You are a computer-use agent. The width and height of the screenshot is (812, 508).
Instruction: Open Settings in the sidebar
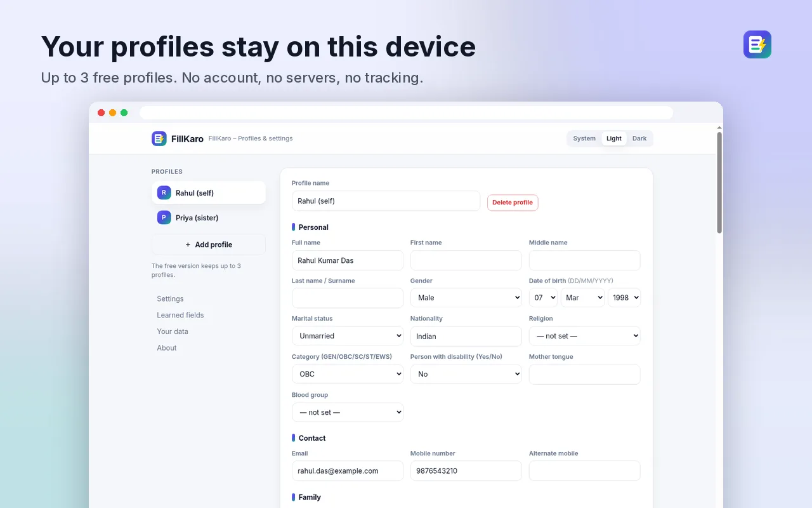[x=170, y=299]
